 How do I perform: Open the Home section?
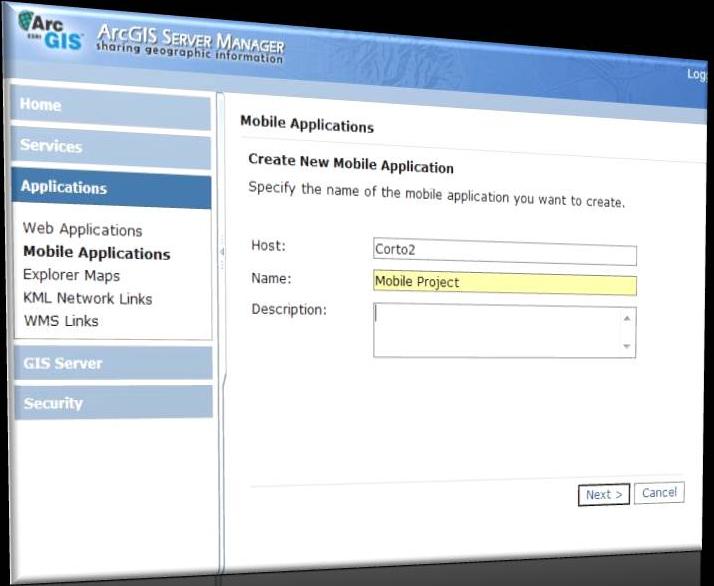tap(111, 107)
